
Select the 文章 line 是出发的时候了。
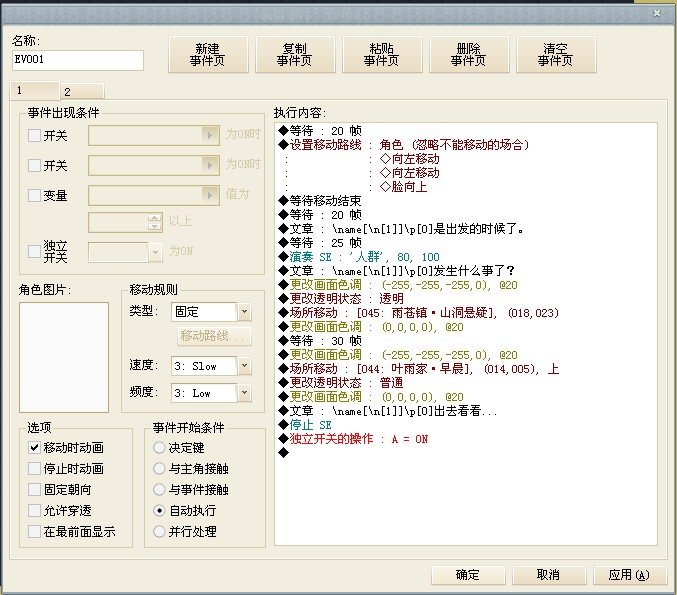click(x=402, y=228)
